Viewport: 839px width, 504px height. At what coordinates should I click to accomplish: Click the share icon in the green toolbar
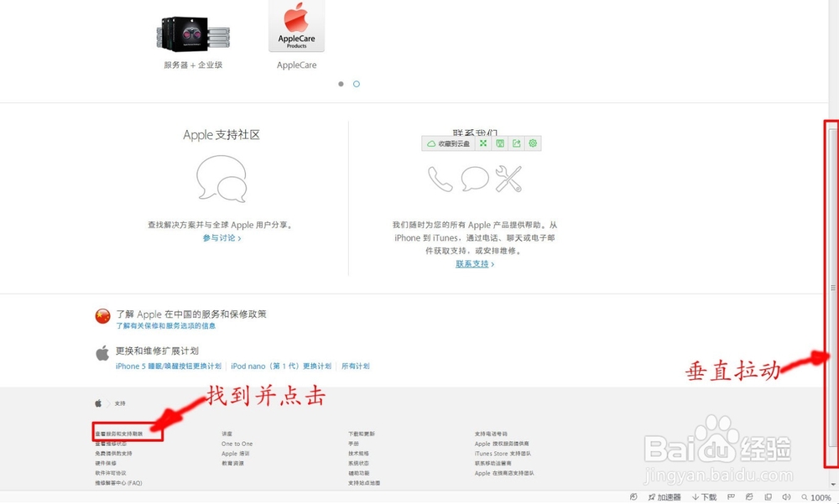517,143
